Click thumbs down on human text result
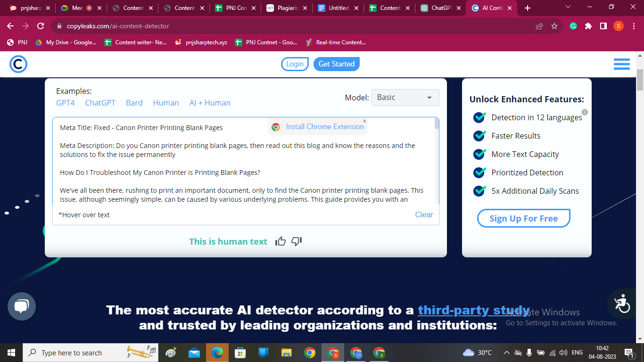This screenshot has width=644, height=362. [x=297, y=241]
